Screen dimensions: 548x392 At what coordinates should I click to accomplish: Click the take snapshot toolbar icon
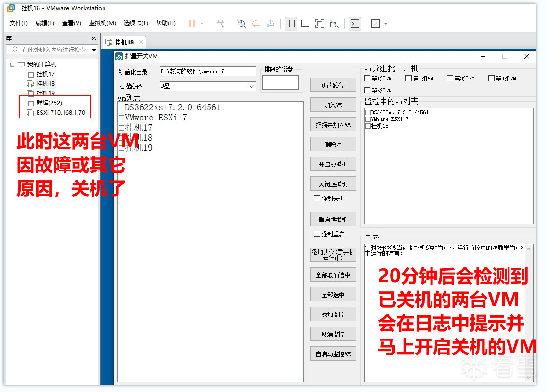(241, 24)
